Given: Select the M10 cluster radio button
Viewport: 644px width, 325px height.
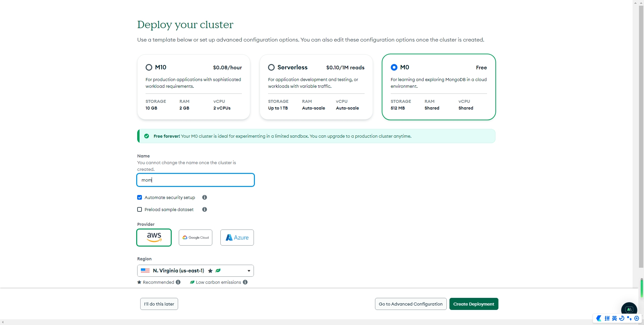Looking at the screenshot, I should click(x=149, y=67).
